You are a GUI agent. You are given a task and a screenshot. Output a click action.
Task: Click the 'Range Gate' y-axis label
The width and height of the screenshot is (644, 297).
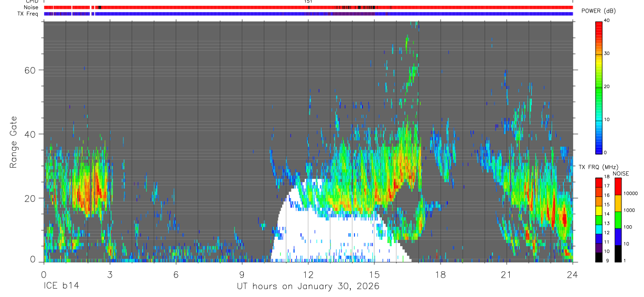click(x=13, y=142)
